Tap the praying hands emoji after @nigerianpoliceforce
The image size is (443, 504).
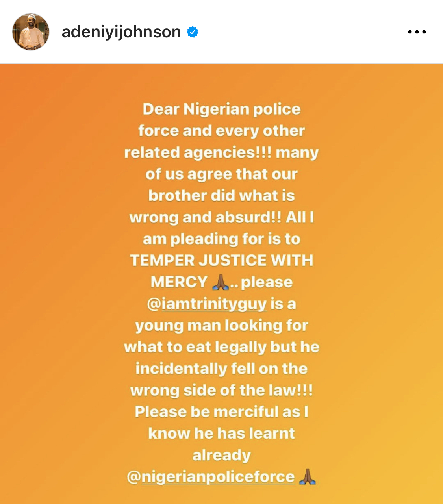coord(308,476)
